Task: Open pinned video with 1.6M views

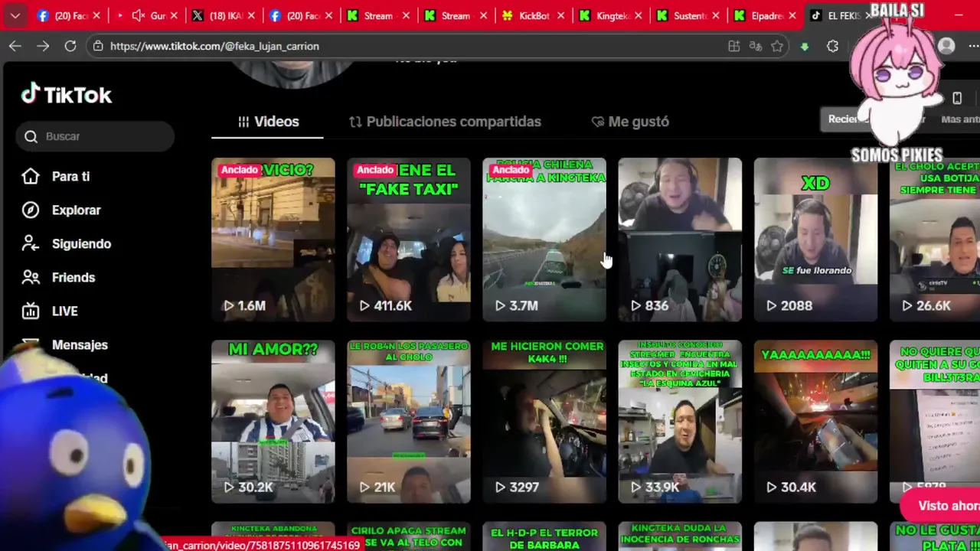Action: point(273,240)
